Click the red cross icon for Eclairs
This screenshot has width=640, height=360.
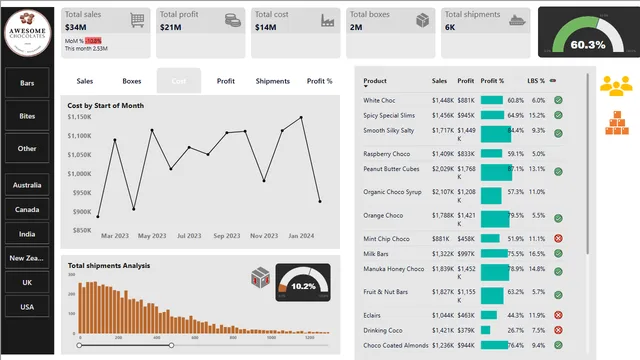coord(558,315)
